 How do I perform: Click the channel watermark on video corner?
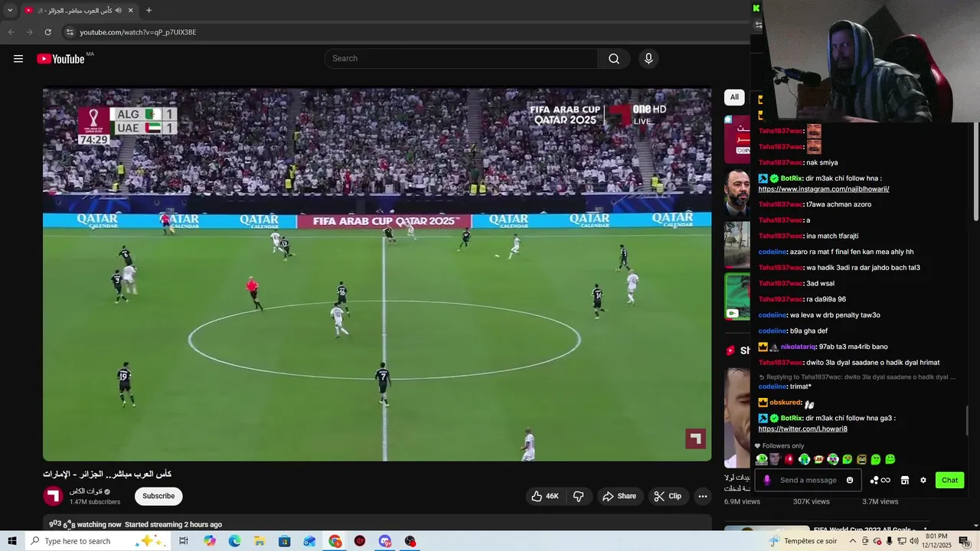pos(695,439)
